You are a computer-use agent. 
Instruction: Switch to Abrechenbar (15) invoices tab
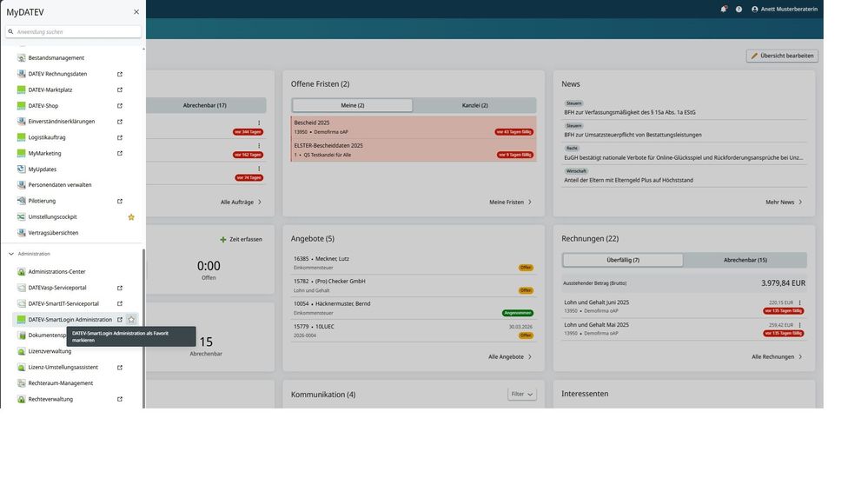tap(745, 260)
